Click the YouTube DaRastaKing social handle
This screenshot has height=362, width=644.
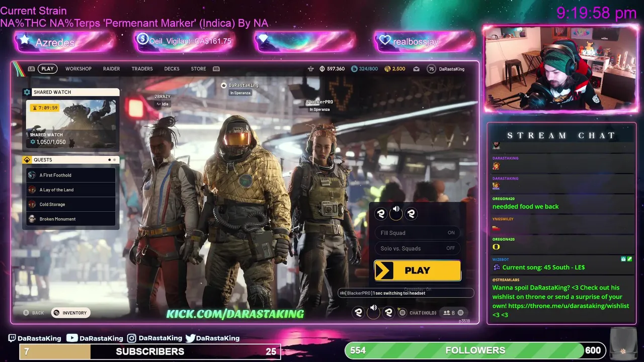coord(95,338)
